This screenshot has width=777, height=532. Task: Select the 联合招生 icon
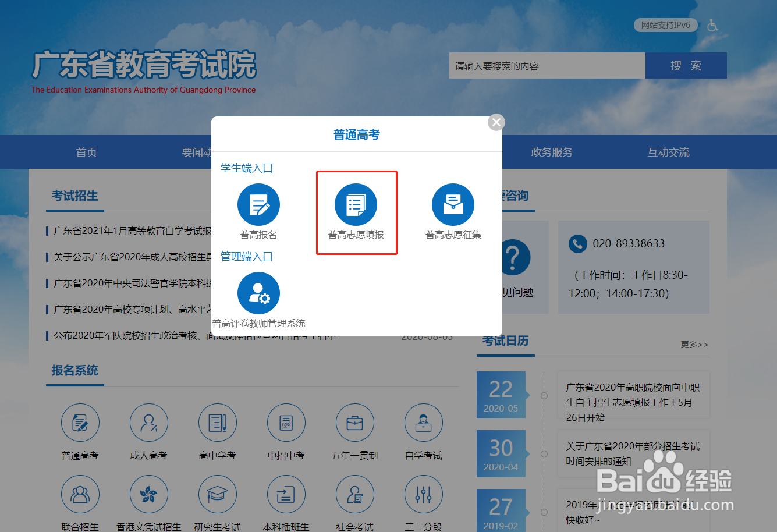coord(80,494)
